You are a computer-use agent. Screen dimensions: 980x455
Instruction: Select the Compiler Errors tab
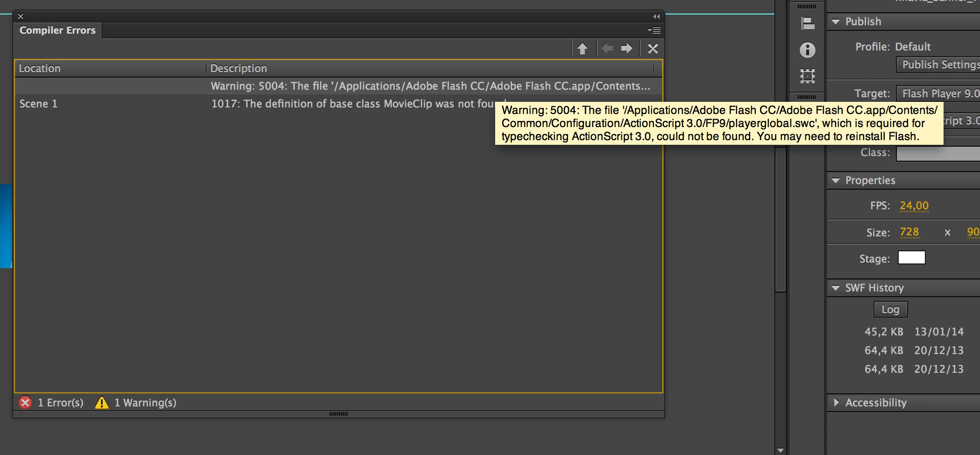click(x=57, y=30)
